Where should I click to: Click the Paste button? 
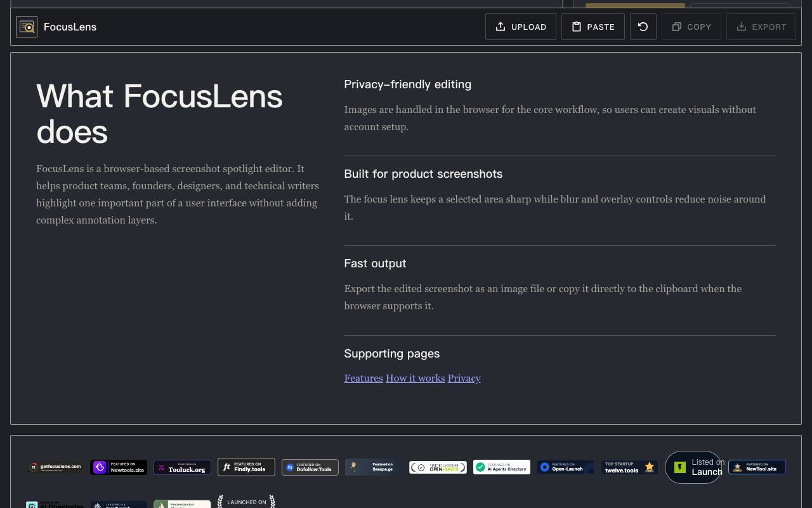pyautogui.click(x=593, y=27)
